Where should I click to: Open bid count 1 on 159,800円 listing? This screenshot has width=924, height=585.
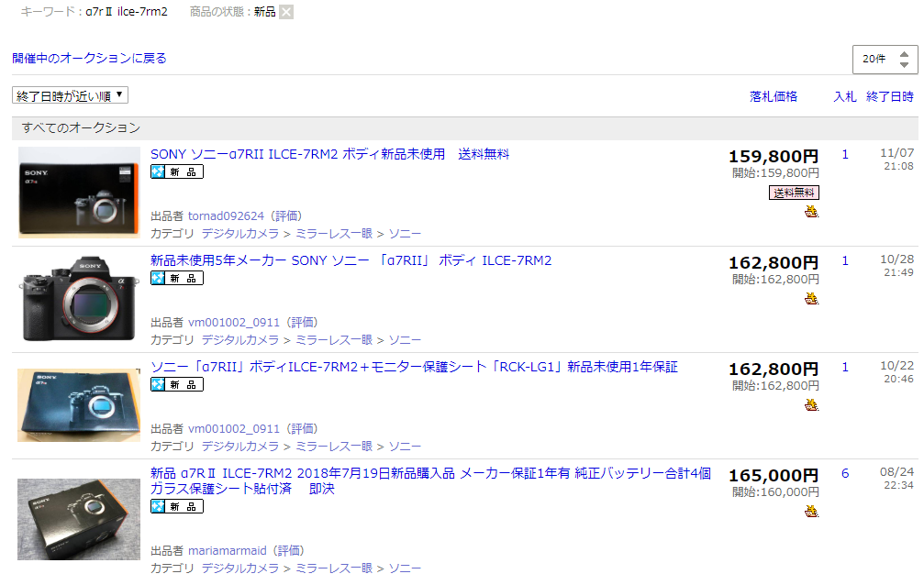(845, 155)
